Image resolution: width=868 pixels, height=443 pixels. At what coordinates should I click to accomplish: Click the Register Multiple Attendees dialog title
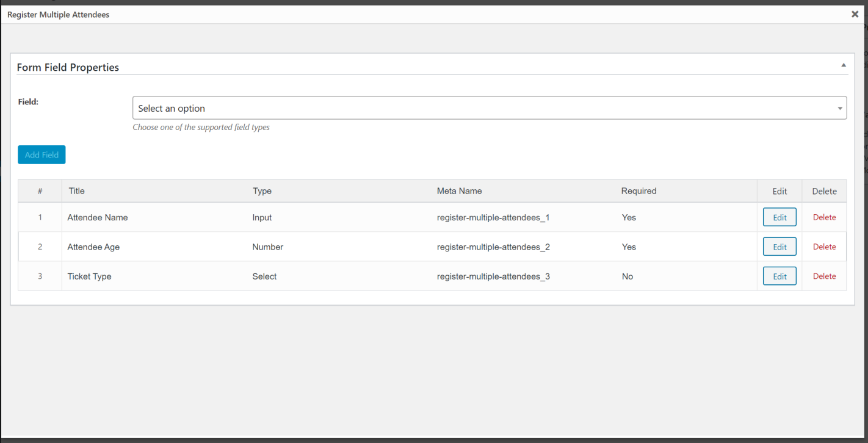click(58, 14)
